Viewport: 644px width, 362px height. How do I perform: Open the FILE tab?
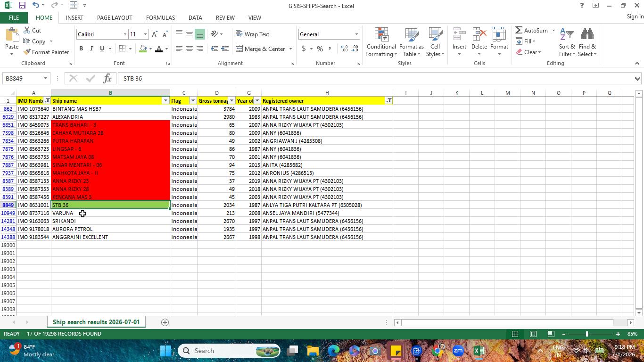point(14,17)
